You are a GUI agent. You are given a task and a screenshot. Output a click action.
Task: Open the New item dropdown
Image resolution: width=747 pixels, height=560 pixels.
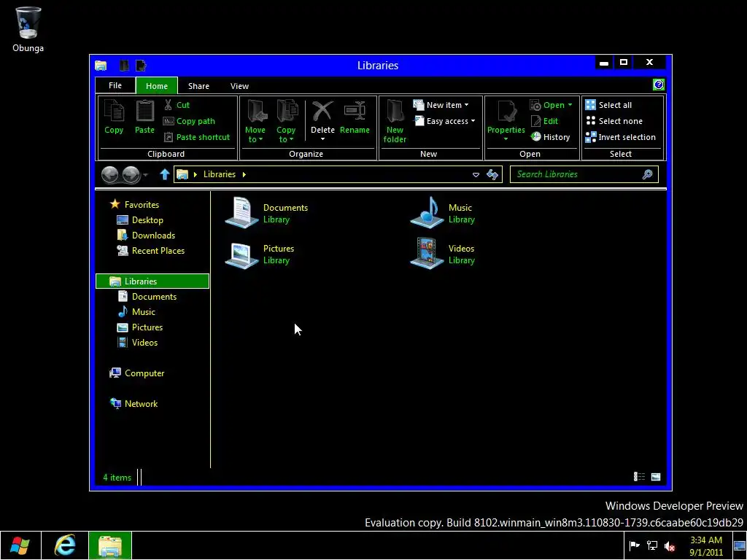click(x=441, y=105)
